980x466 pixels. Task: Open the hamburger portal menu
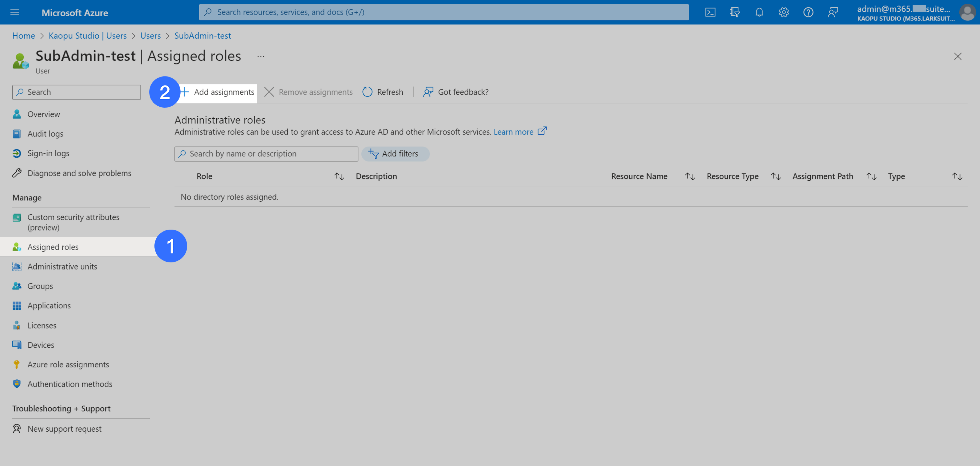point(15,12)
